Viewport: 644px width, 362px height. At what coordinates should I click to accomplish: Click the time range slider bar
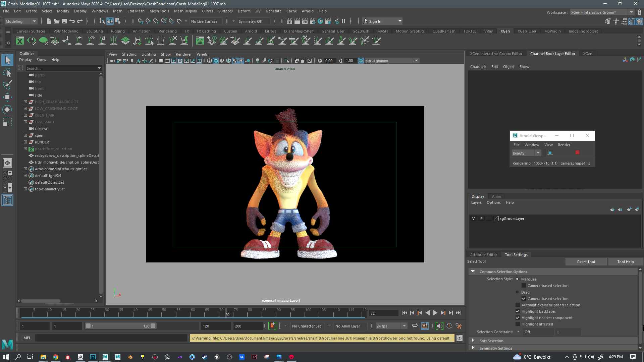coord(120,326)
